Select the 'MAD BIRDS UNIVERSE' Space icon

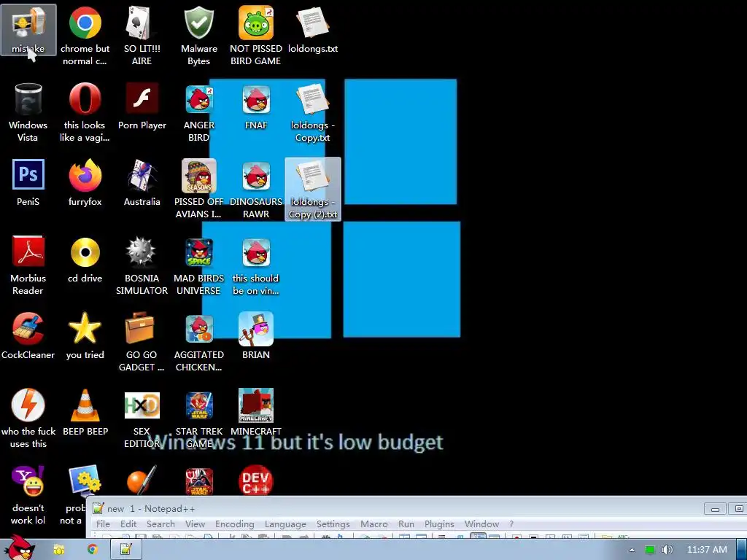click(198, 265)
